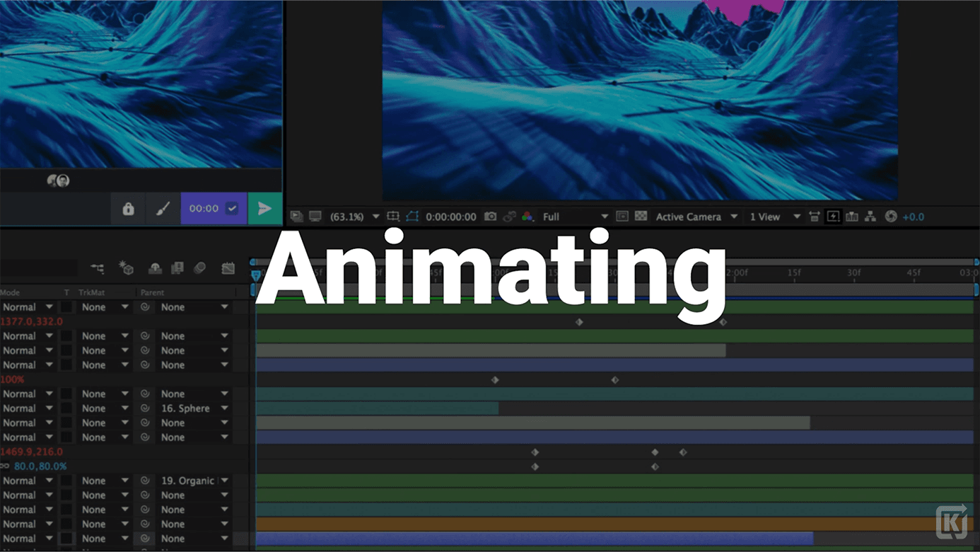Click the primary viewer monitor icon
980x552 pixels.
click(x=315, y=217)
